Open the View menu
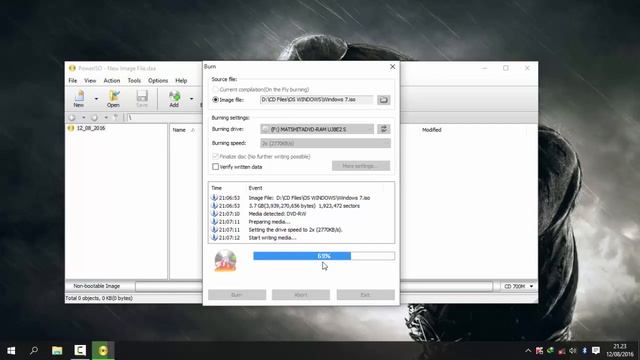 [x=90, y=81]
